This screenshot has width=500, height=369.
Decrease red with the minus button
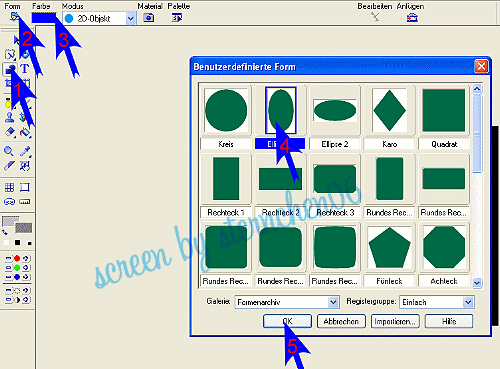8,258
